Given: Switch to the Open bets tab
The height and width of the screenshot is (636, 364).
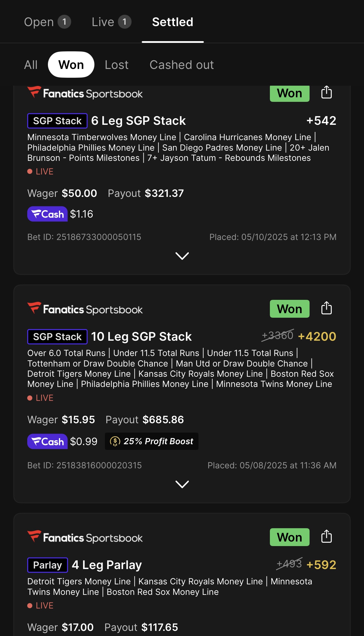Looking at the screenshot, I should click(x=47, y=22).
